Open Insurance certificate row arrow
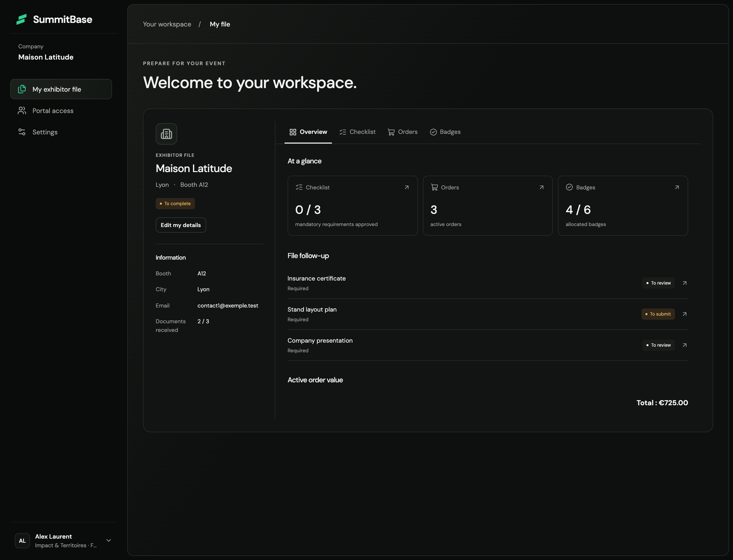 (684, 283)
